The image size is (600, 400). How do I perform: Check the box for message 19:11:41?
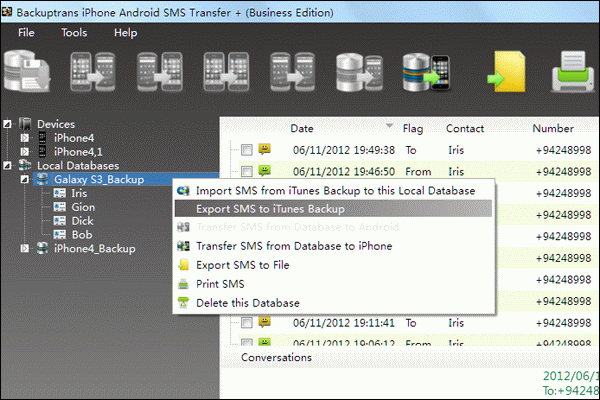pyautogui.click(x=247, y=323)
